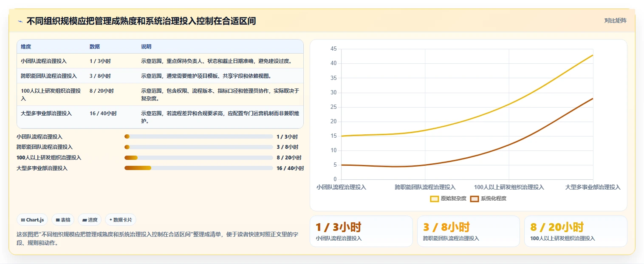The width and height of the screenshot is (644, 264).
Task: Open the 1 / 3小时 data card
Action: coord(361,231)
